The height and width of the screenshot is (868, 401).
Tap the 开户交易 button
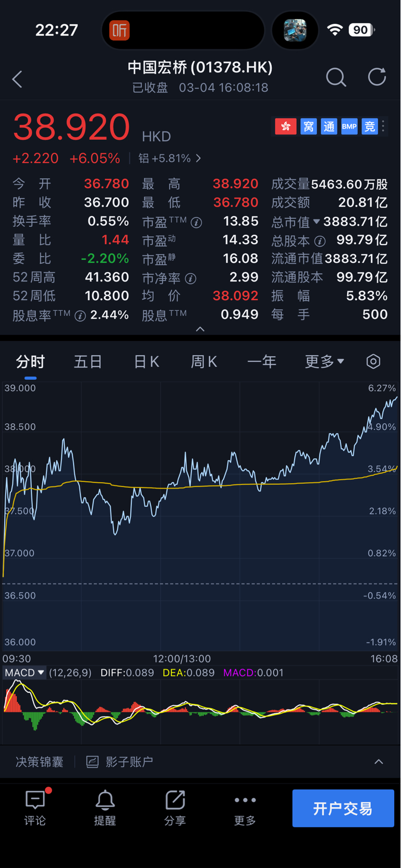(343, 808)
